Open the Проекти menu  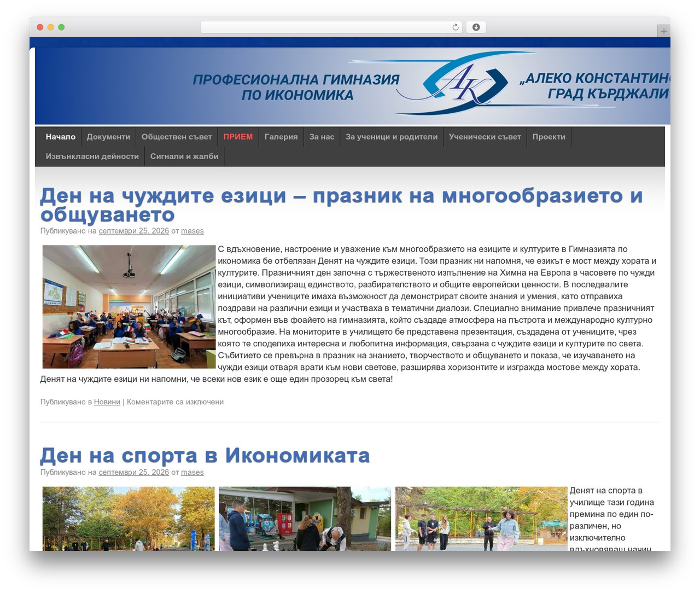click(x=549, y=137)
